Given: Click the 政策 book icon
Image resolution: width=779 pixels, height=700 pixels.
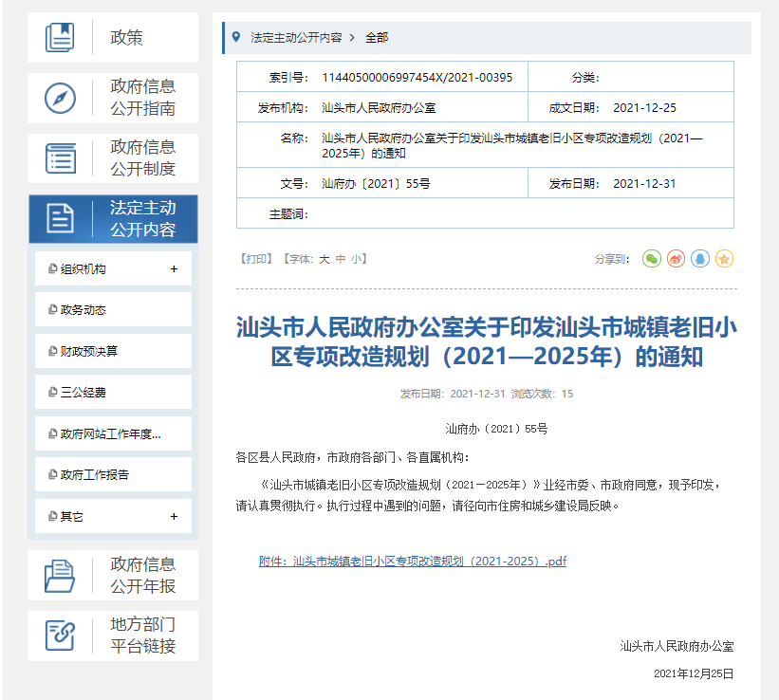Looking at the screenshot, I should point(60,38).
